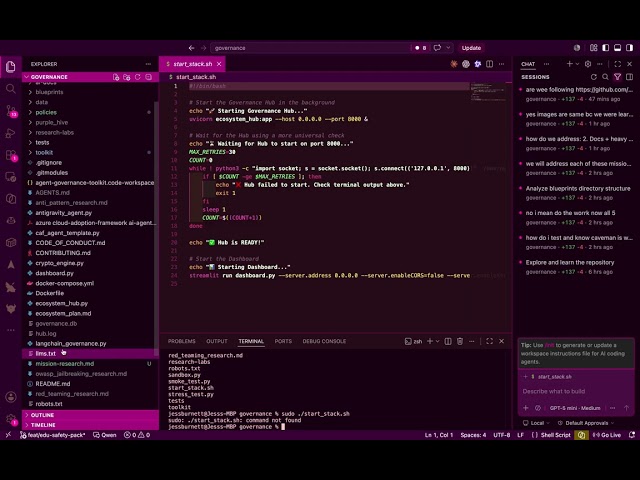
Task: Toggle the sessions side-by-side layout
Action: (629, 77)
